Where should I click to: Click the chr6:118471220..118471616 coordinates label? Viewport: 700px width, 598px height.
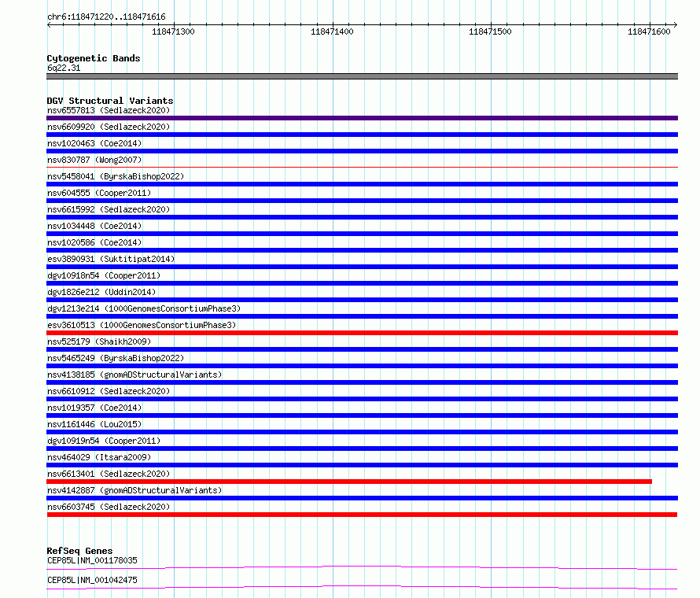tap(106, 17)
